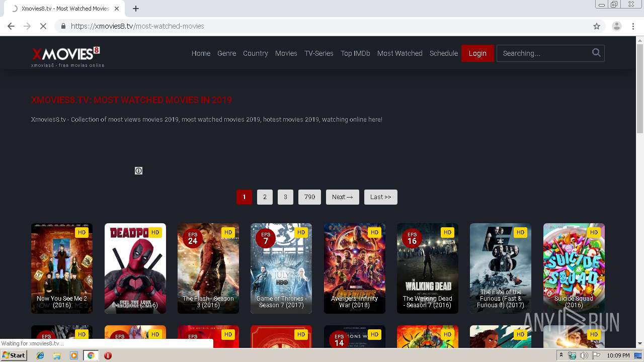Open a new tab with plus button
The width and height of the screenshot is (644, 362).
pos(136,9)
